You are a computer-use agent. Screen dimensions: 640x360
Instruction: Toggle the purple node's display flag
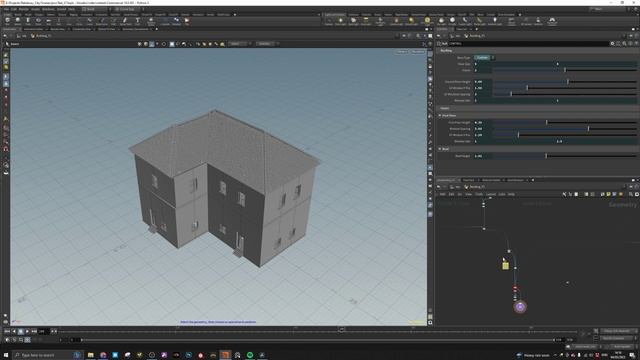(520, 307)
